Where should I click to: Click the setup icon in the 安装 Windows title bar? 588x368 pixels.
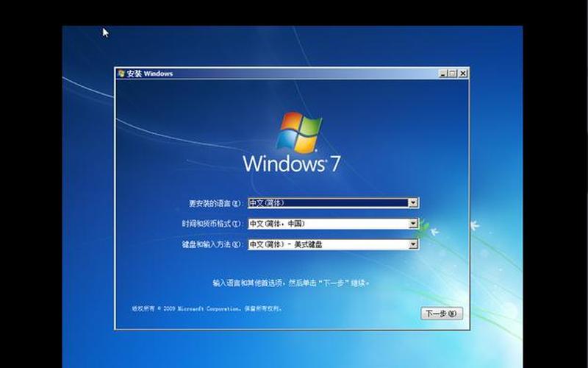(x=121, y=73)
